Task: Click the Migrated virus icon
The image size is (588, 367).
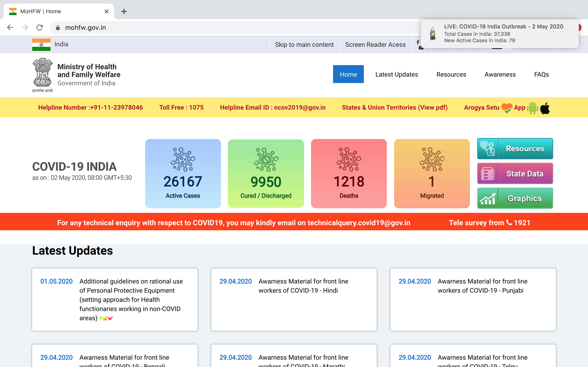Action: point(432,159)
